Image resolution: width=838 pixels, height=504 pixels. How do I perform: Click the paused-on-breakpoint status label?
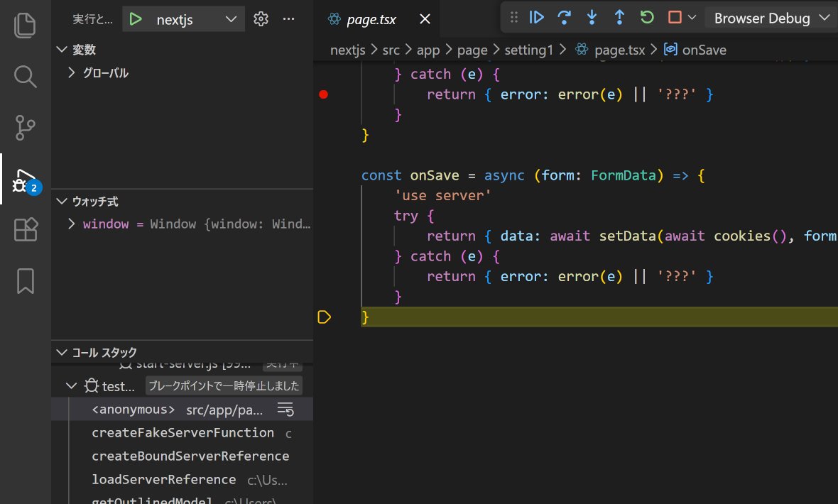(224, 386)
